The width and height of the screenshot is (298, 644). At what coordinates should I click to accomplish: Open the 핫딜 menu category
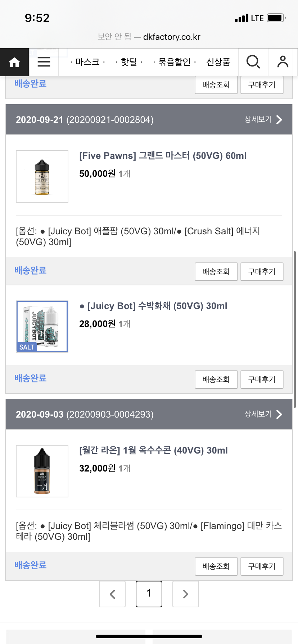point(129,62)
